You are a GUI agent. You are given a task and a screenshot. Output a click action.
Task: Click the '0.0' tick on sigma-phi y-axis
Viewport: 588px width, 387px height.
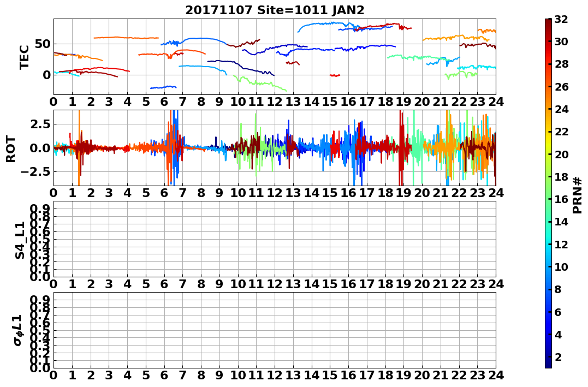(40, 368)
